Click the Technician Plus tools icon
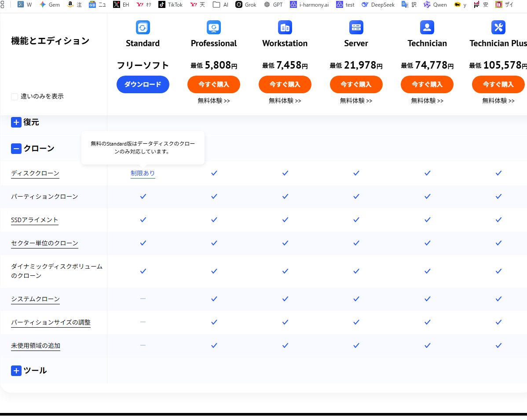The height and width of the screenshot is (420, 527). tap(498, 27)
